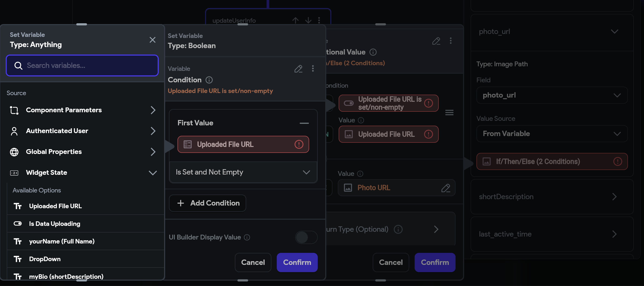Click the info icon next to Condition
The width and height of the screenshot is (644, 286).
pyautogui.click(x=209, y=80)
